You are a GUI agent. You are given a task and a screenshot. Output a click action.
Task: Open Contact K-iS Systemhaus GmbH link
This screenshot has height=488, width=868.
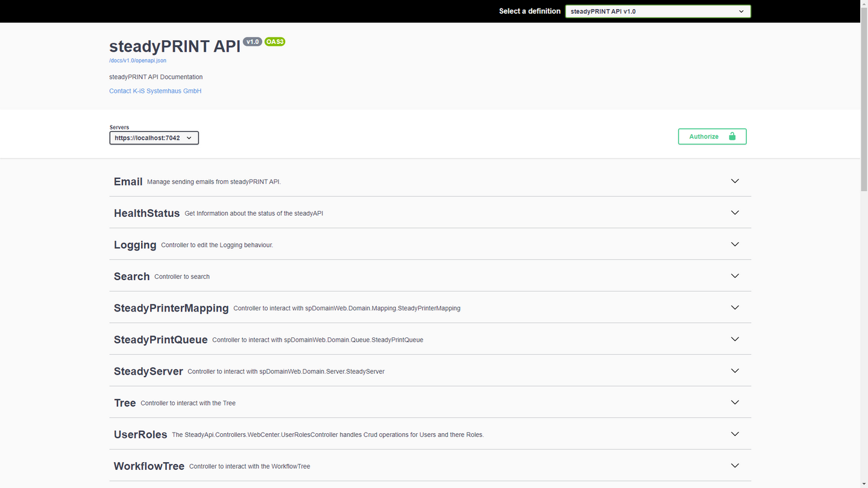pyautogui.click(x=155, y=91)
